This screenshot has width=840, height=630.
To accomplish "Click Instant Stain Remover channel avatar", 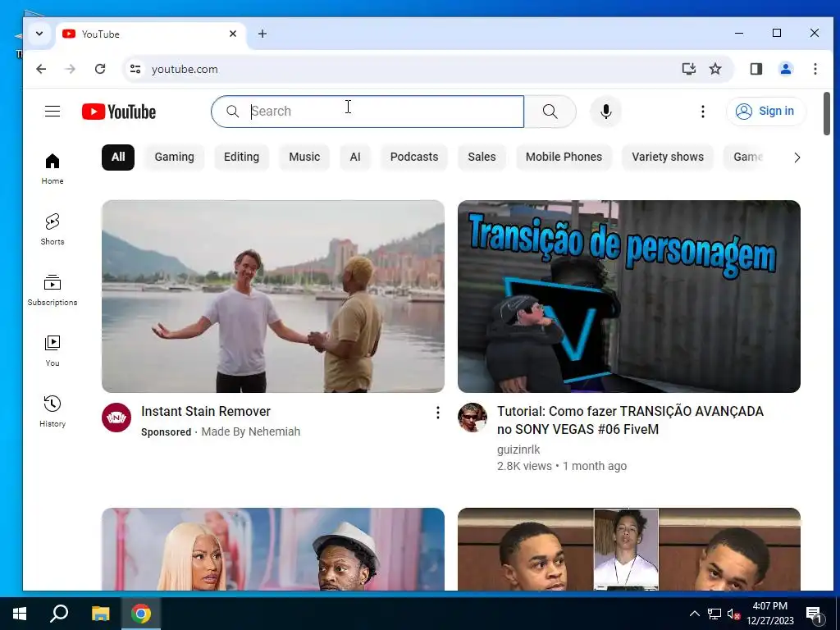I will pyautogui.click(x=116, y=418).
